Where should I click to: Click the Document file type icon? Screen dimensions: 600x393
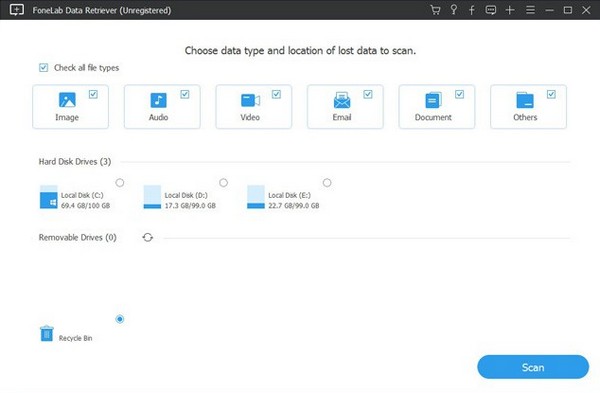coord(433,100)
